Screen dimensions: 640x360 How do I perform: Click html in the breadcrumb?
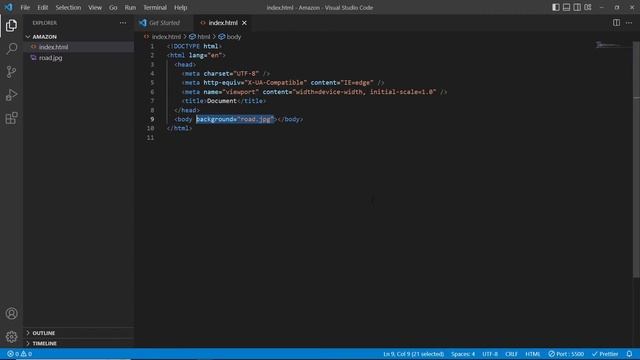203,37
